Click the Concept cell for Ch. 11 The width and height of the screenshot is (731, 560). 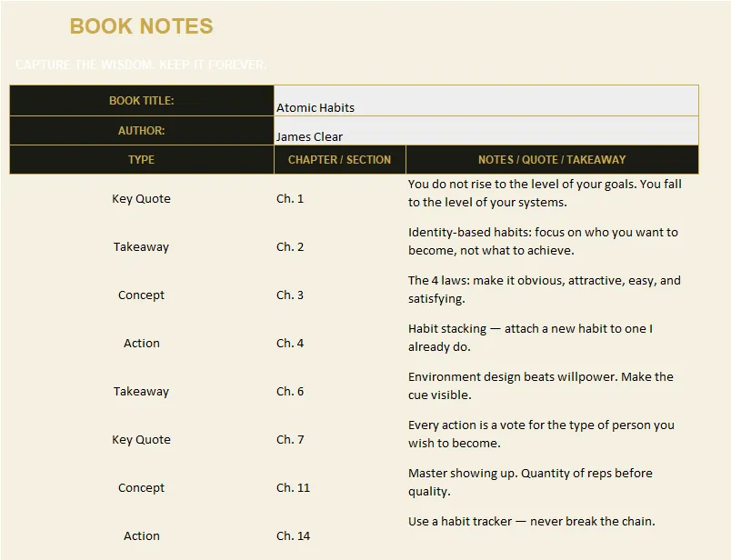(142, 487)
